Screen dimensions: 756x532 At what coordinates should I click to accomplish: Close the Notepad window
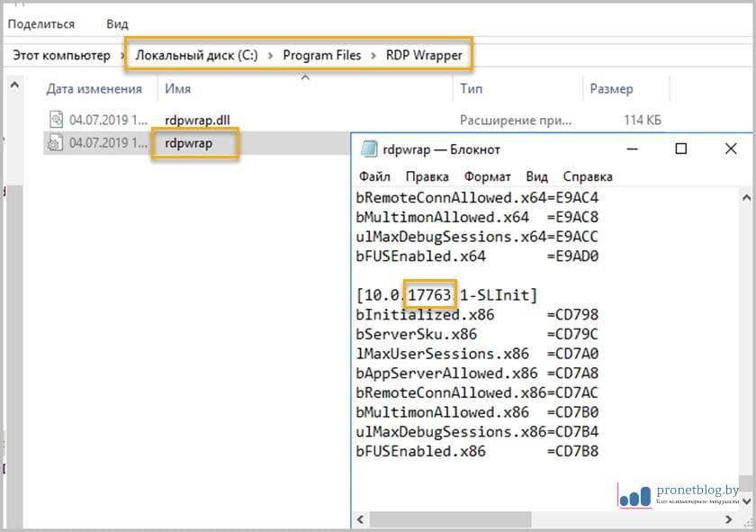point(731,149)
